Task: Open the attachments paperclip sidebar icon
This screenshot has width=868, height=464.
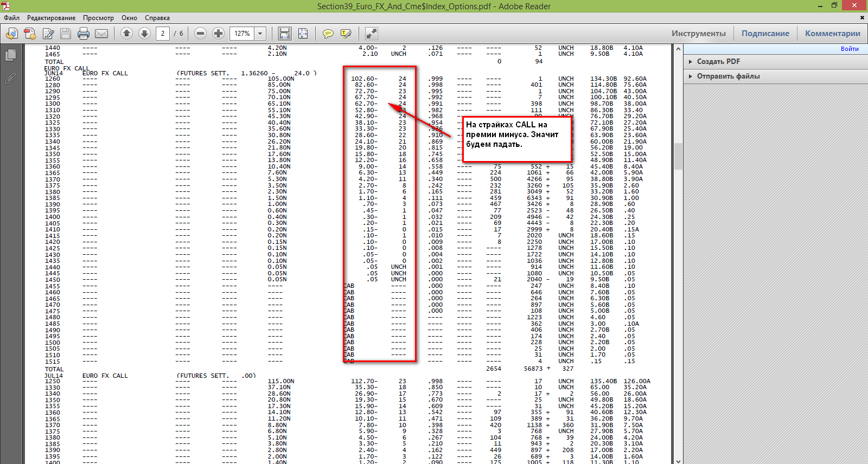Action: click(10, 79)
